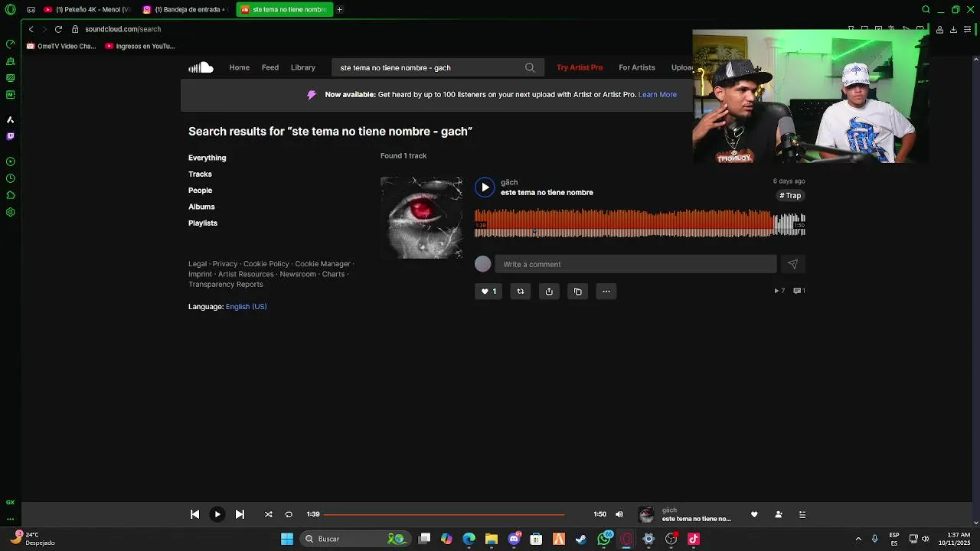Open 'Transparency Reports' footer link
This screenshot has width=980, height=551.
[x=226, y=284]
